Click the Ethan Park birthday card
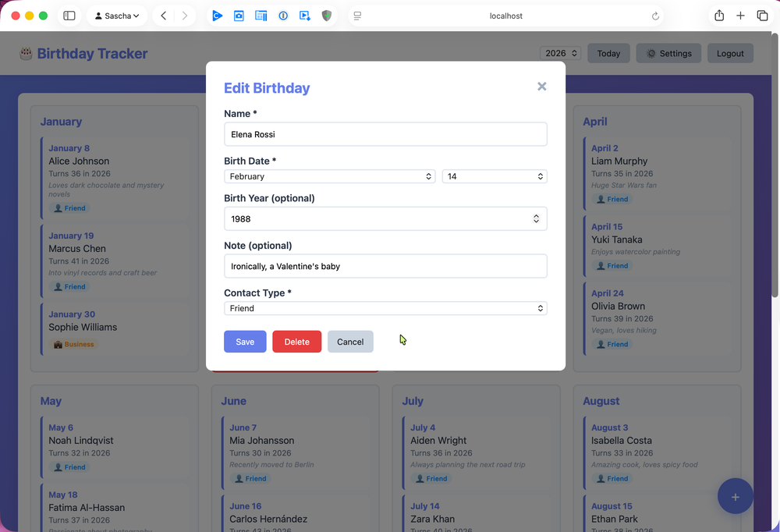The width and height of the screenshot is (780, 532). tap(658, 513)
